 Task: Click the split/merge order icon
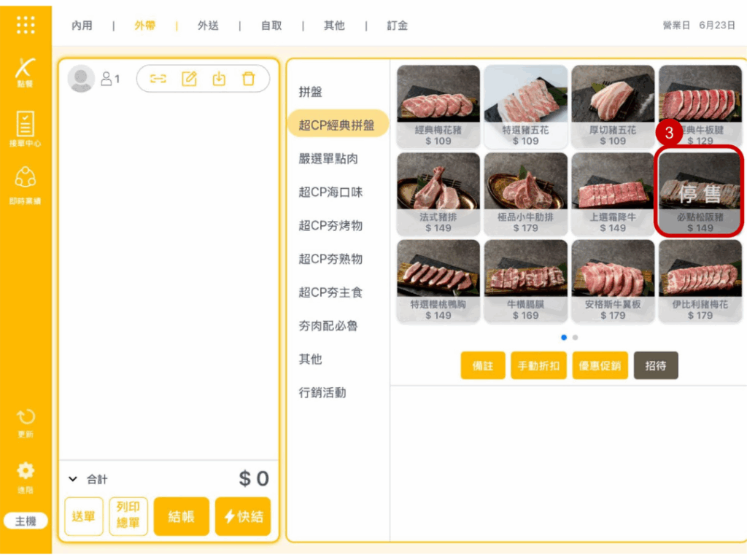click(x=158, y=79)
